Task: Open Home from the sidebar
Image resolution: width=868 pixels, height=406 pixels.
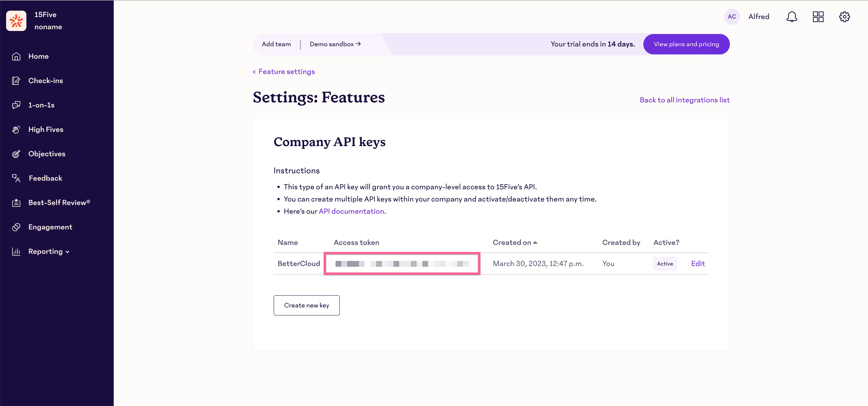Action: 38,56
